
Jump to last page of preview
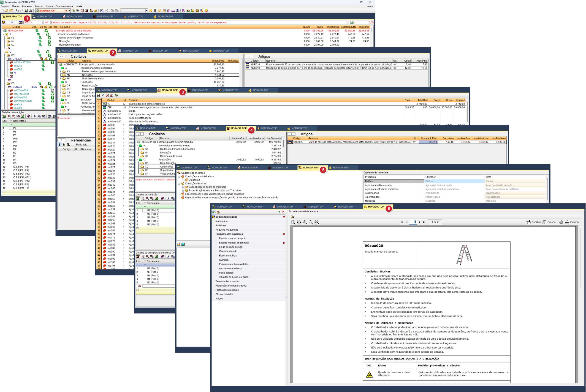[424, 222]
